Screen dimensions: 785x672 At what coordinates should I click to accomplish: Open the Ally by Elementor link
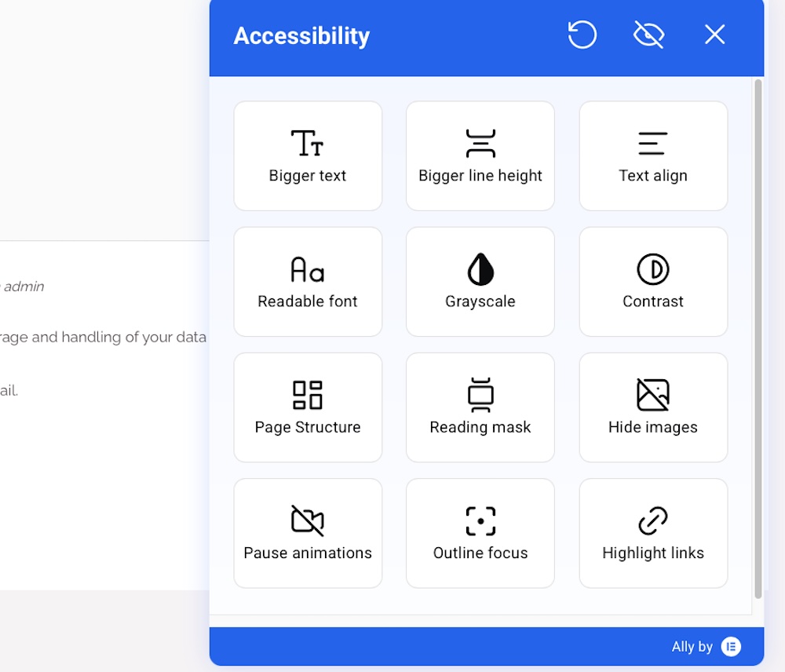(x=692, y=647)
